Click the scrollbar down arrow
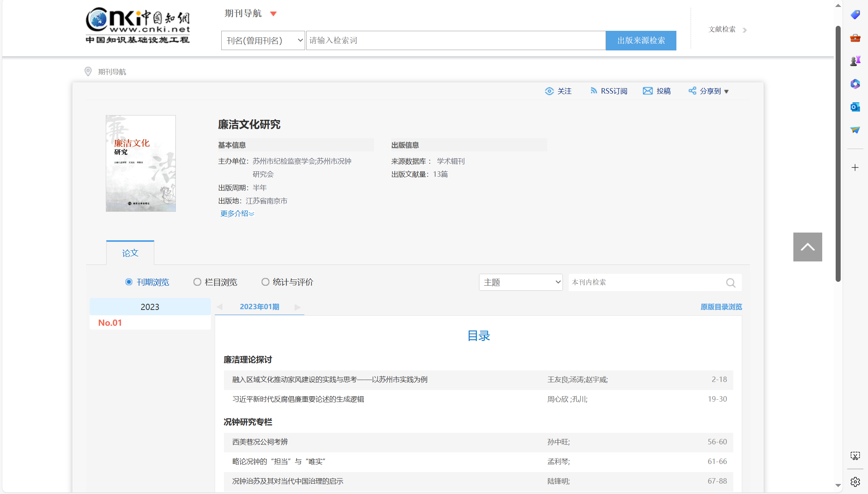Screen dimensions: 868x494 click(838, 486)
